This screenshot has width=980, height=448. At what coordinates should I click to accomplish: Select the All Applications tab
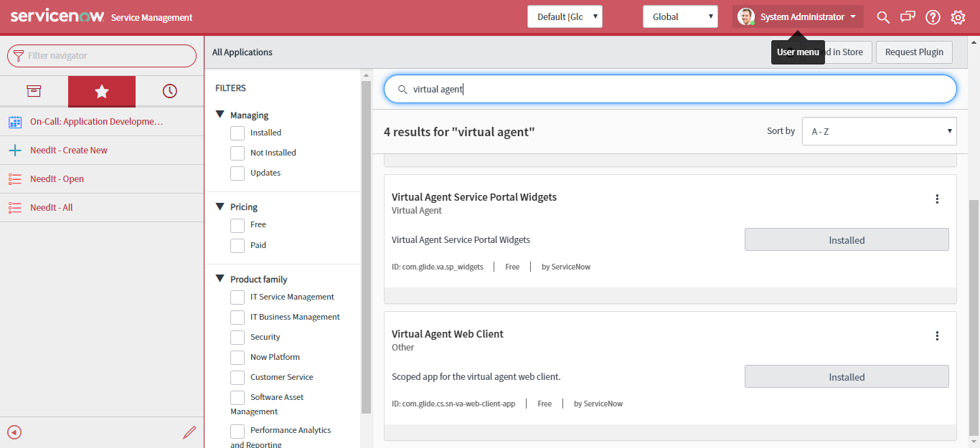[x=242, y=52]
